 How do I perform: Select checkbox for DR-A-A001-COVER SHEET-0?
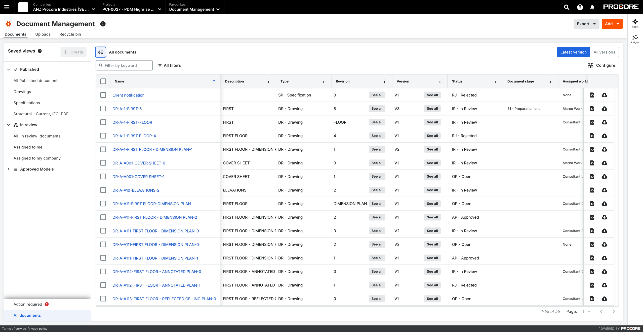coord(103,163)
